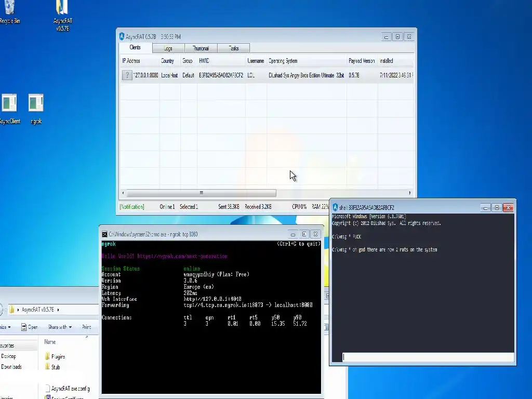Maximize the AsyncRAT main window

(x=397, y=37)
